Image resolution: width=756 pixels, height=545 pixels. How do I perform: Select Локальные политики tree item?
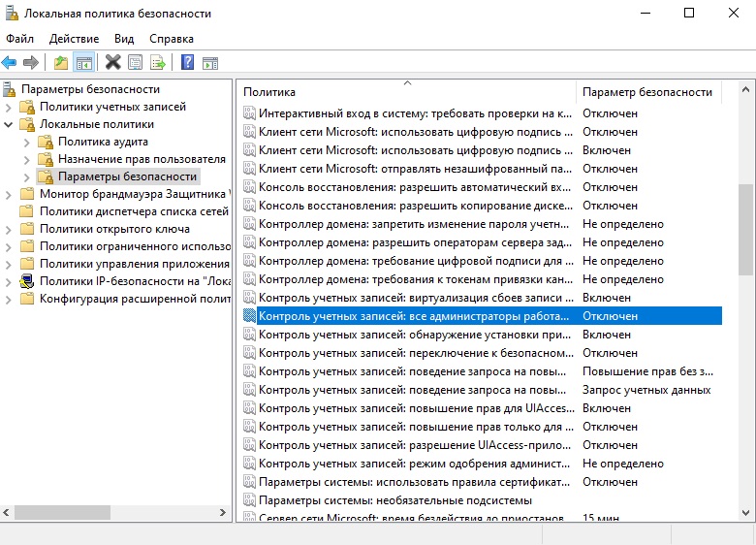click(x=96, y=124)
